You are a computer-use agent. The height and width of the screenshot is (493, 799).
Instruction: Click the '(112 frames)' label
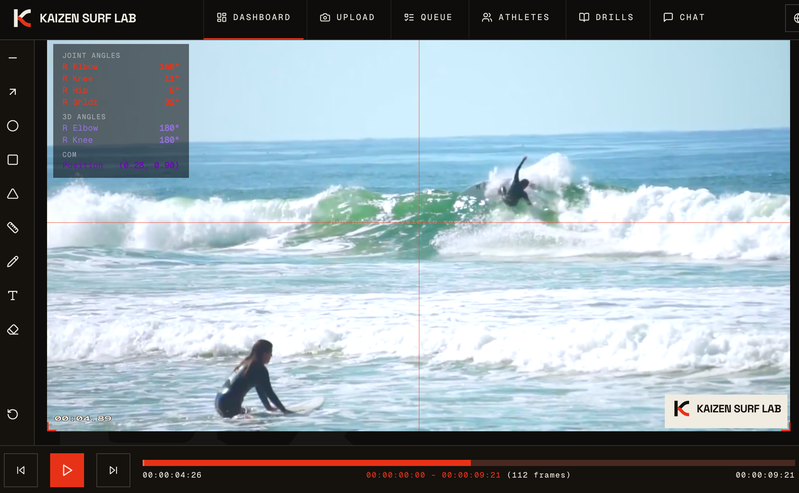(539, 475)
